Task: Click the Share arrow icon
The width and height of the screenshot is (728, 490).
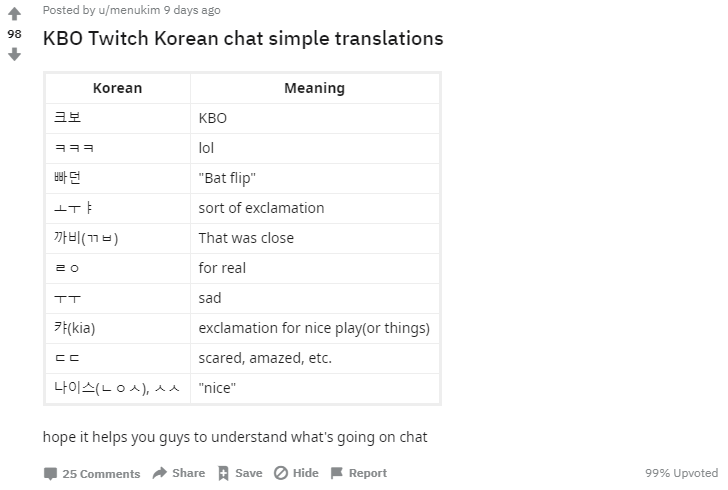Action: point(160,473)
